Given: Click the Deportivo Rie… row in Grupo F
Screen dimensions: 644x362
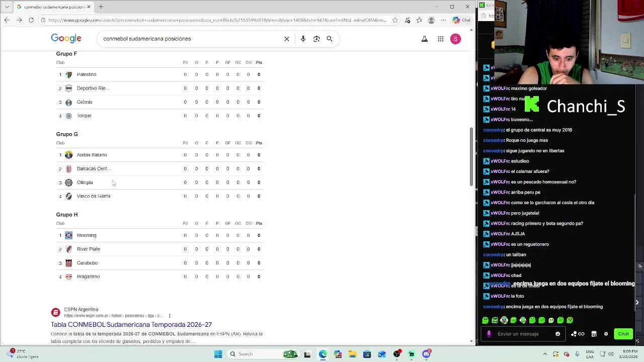Looking at the screenshot, I should click(x=160, y=88).
